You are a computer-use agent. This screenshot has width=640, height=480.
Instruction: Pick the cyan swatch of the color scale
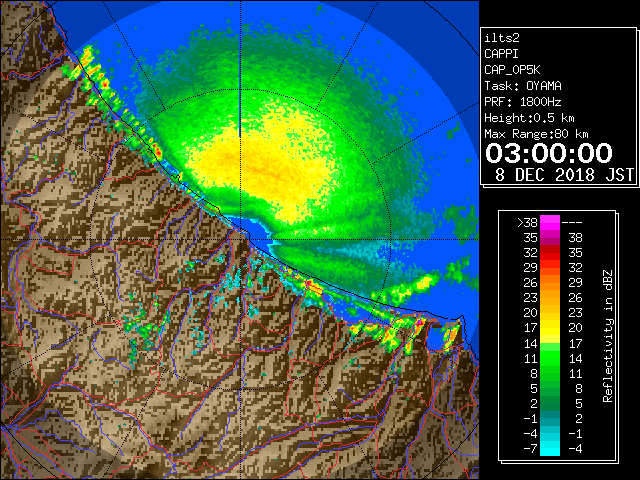tap(550, 448)
